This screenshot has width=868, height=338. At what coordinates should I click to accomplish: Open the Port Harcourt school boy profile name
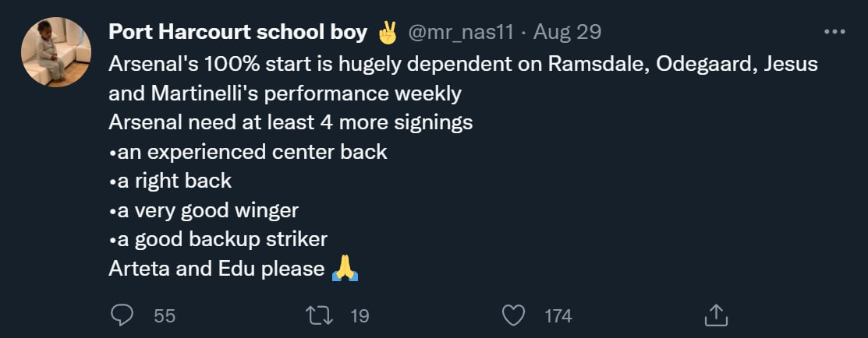[238, 33]
